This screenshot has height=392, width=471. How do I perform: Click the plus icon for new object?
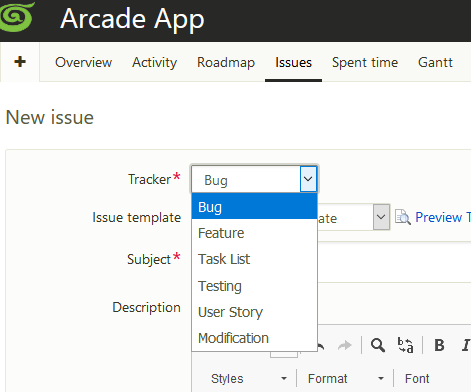click(20, 62)
